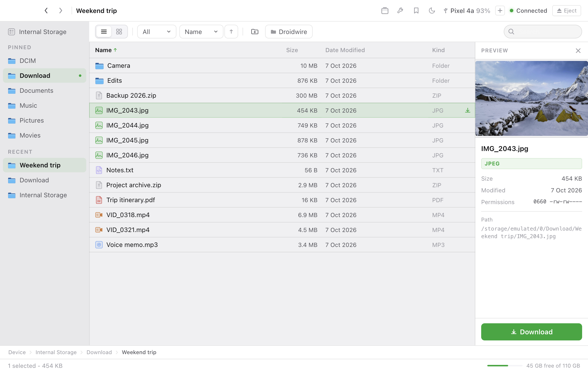Click the green Download button
This screenshot has height=372, width=588.
531,332
